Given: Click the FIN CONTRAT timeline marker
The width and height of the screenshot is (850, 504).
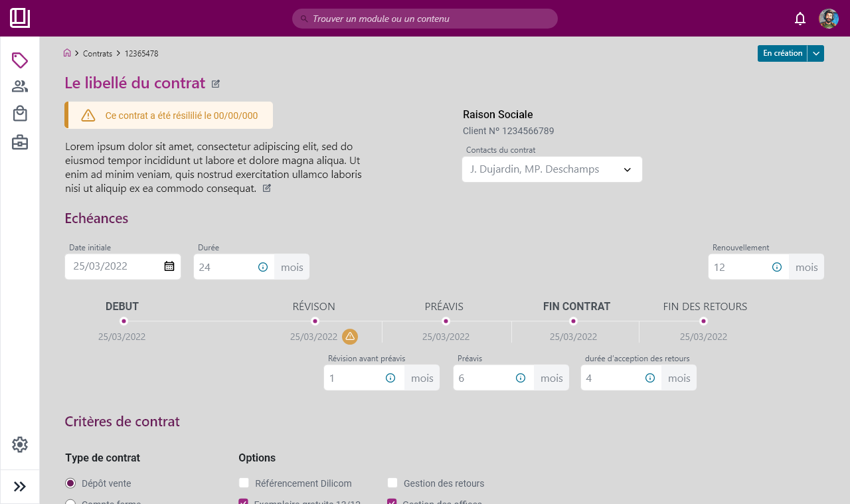Looking at the screenshot, I should [x=574, y=321].
